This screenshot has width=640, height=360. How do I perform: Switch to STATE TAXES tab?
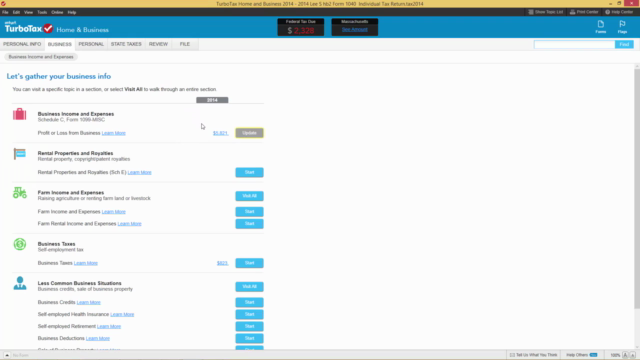tap(126, 44)
